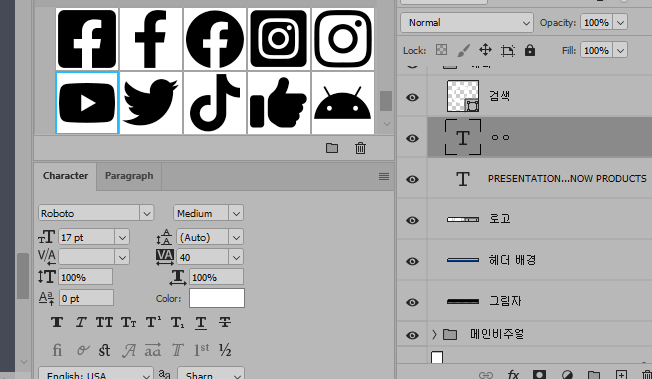Image resolution: width=652 pixels, height=379 pixels.
Task: Toggle Faux Italic style
Action: point(81,322)
